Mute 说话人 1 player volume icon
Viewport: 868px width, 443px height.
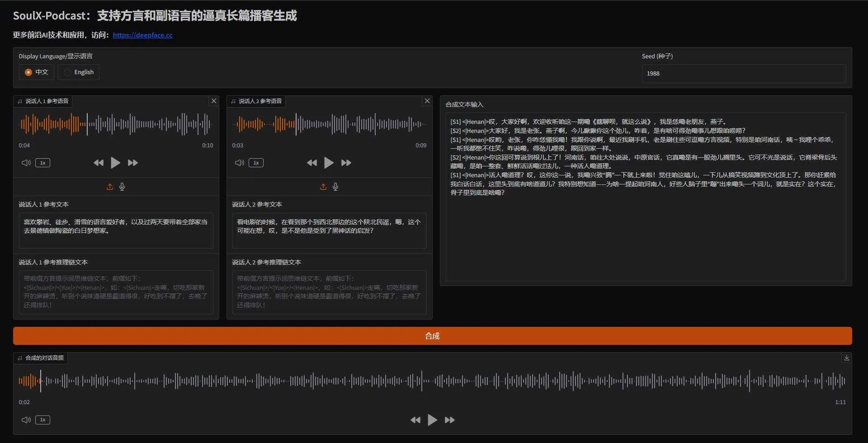click(26, 163)
